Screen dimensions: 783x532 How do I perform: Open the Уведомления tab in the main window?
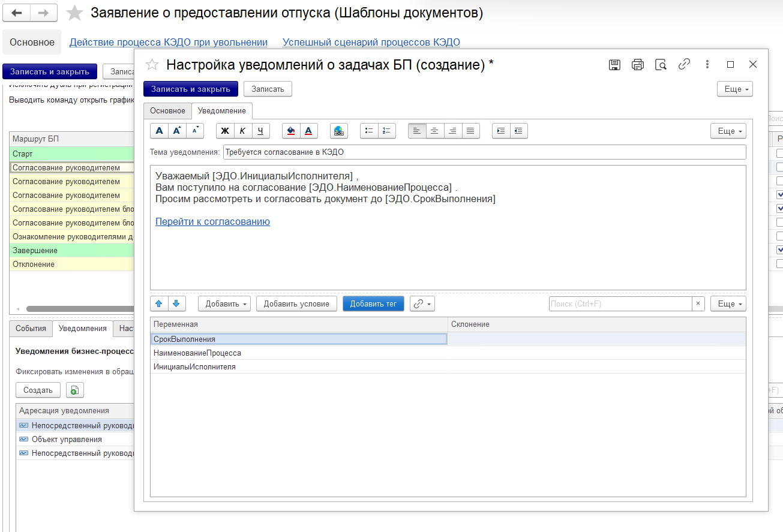coord(83,328)
